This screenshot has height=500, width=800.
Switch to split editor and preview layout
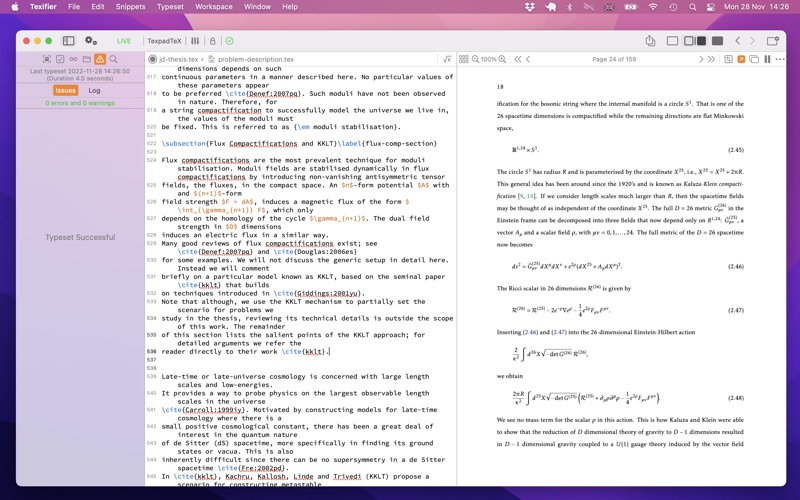[x=695, y=41]
